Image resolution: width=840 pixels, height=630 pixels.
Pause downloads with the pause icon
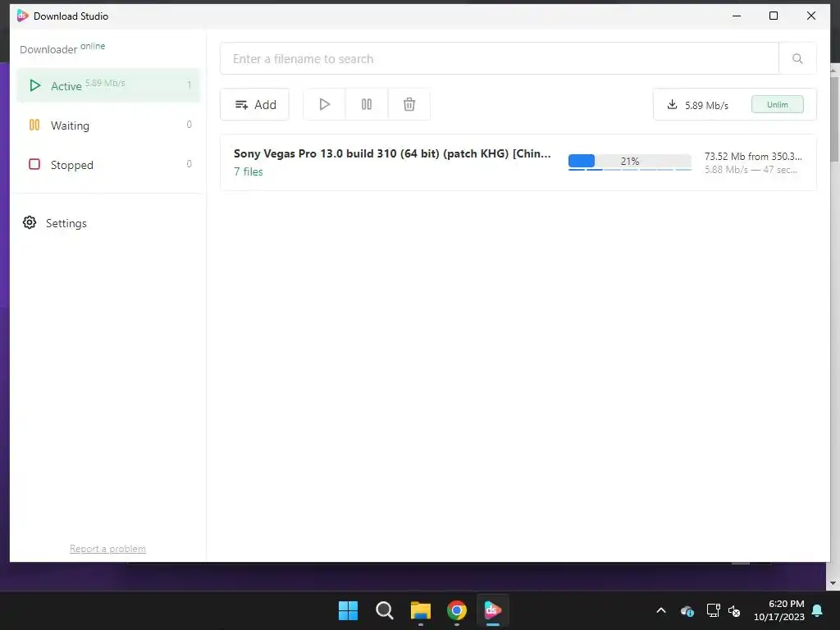click(367, 104)
